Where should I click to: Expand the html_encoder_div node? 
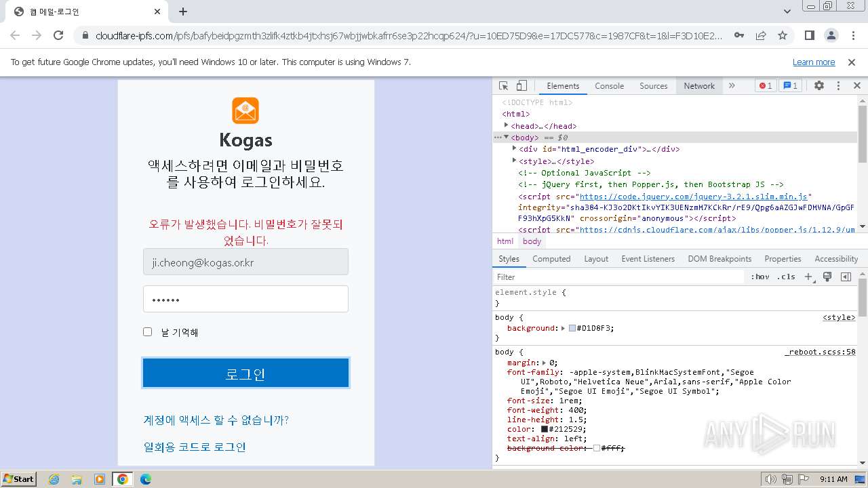[514, 148]
